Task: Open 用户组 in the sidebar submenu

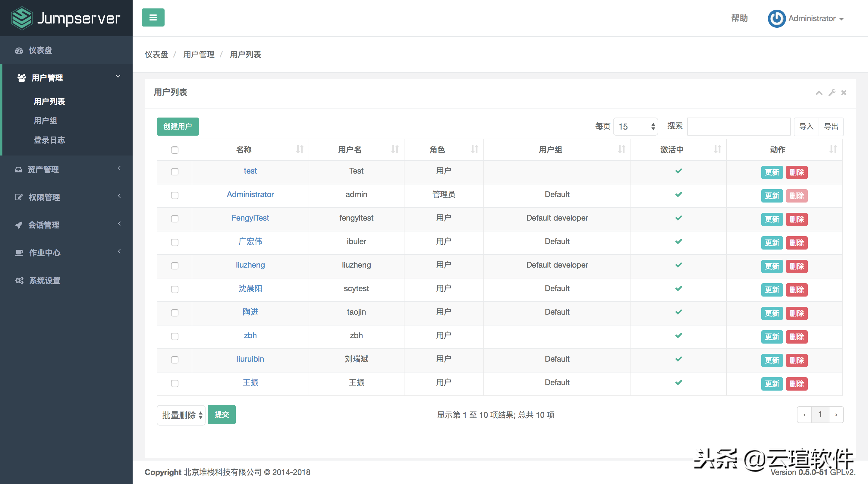Action: [x=45, y=121]
